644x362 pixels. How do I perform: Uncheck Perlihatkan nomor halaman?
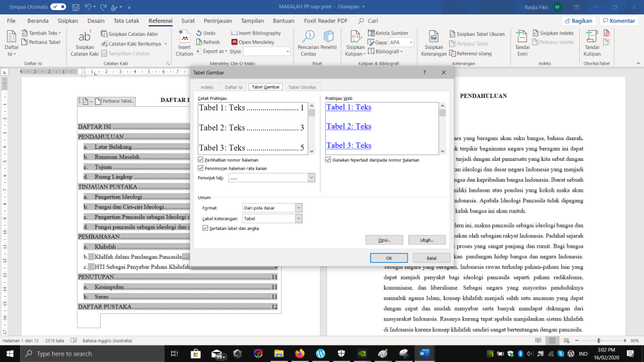click(x=201, y=160)
